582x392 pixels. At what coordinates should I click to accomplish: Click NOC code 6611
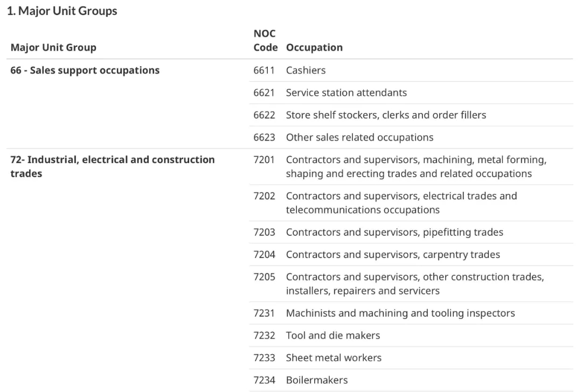point(264,70)
